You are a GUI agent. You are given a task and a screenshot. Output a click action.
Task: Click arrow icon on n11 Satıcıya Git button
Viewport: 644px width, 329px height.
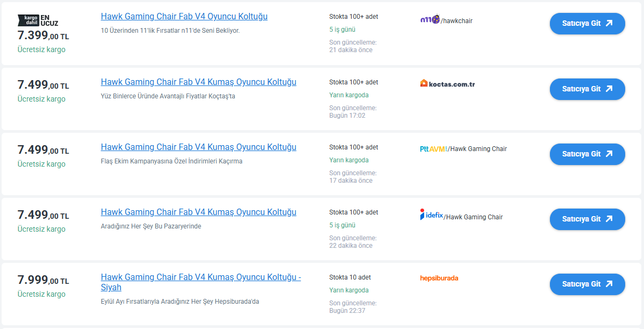(609, 23)
